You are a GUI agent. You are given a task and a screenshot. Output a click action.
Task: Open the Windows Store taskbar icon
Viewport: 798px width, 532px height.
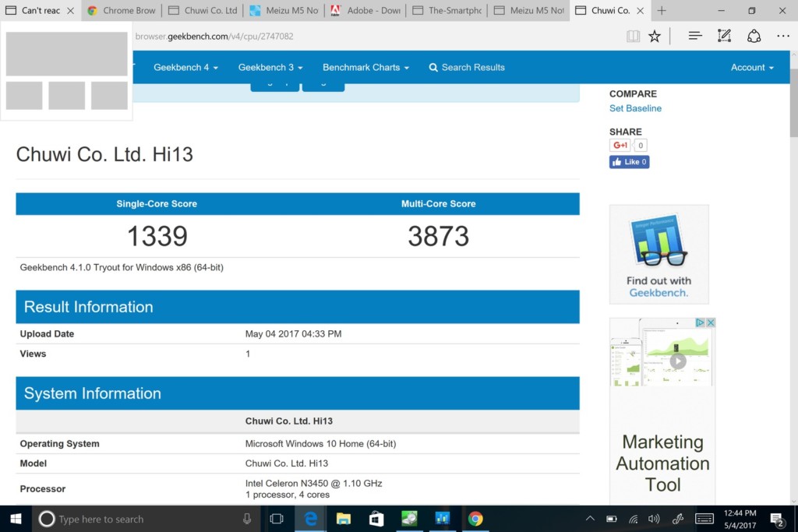pos(376,519)
